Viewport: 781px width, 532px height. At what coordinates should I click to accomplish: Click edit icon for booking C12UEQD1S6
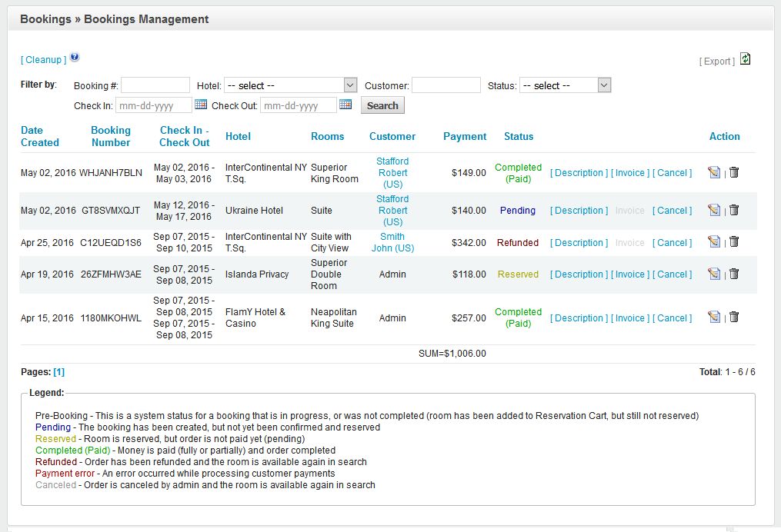click(x=714, y=242)
